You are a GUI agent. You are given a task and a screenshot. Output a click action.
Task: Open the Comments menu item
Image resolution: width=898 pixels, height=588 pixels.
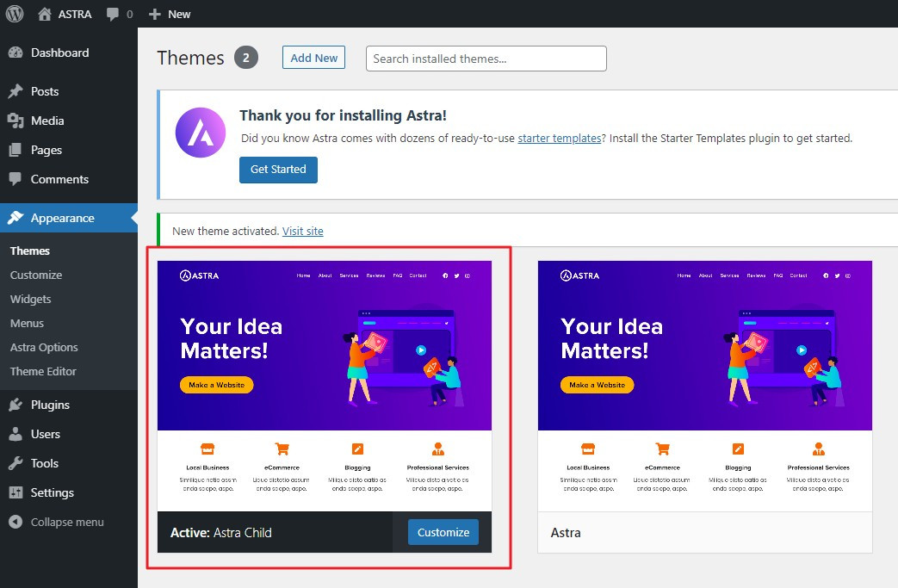[69, 179]
